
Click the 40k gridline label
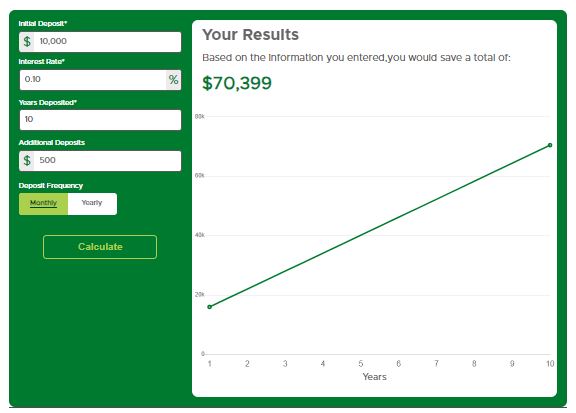pos(199,235)
